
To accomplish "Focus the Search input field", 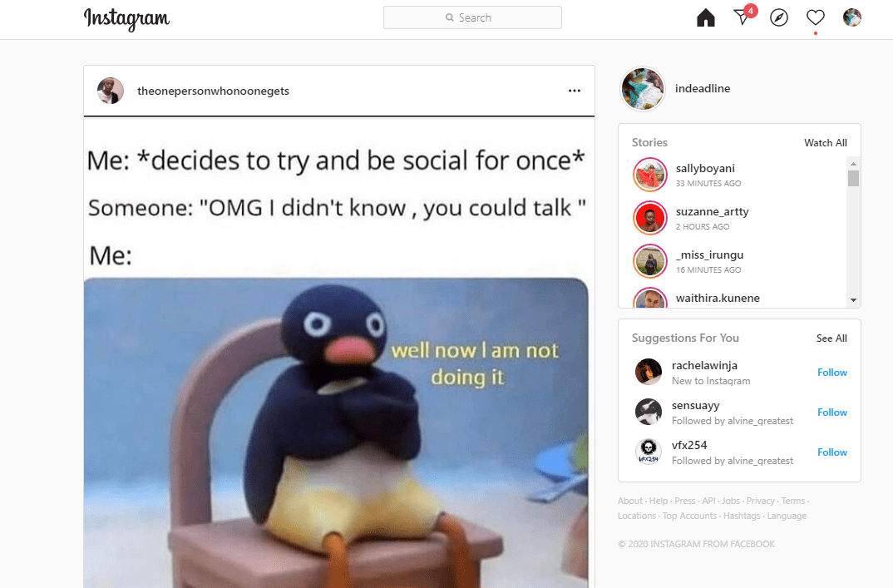I will [473, 17].
